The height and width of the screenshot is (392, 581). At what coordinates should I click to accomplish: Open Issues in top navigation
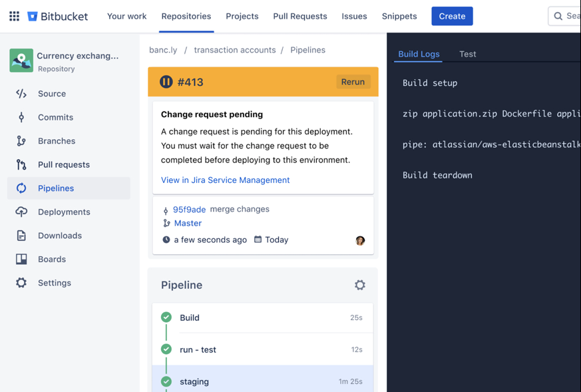tap(354, 16)
